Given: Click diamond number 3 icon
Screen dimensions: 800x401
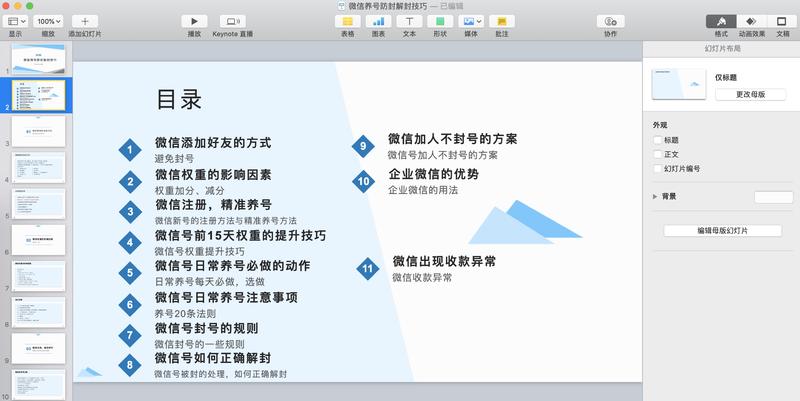Looking at the screenshot, I should click(x=130, y=212).
